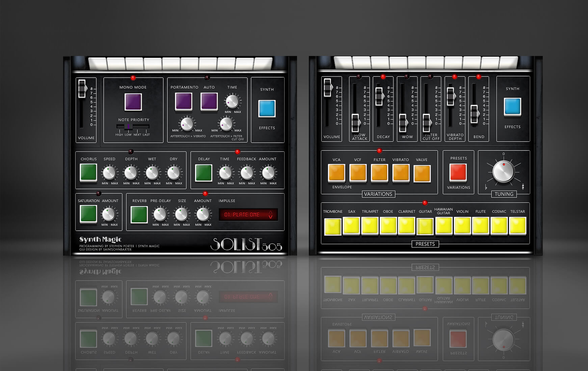Click blue Synth/Effects switch on synth panel
The width and height of the screenshot is (588, 371).
coord(512,107)
